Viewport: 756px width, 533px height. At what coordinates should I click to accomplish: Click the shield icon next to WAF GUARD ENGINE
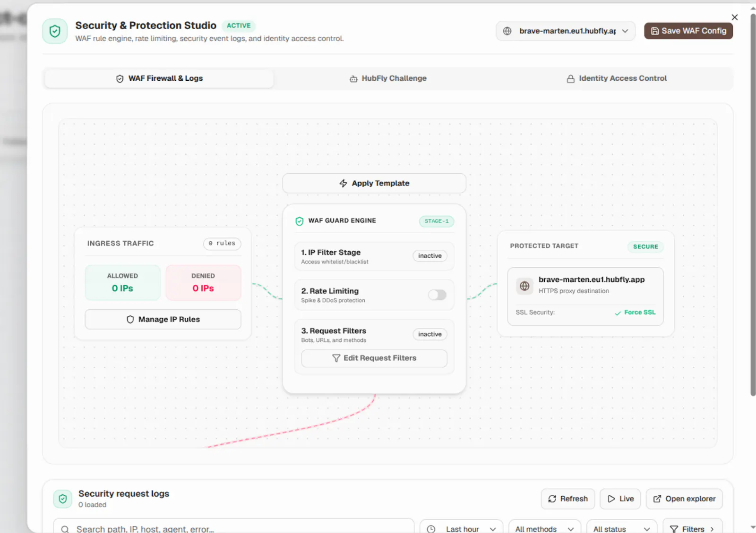click(x=299, y=221)
